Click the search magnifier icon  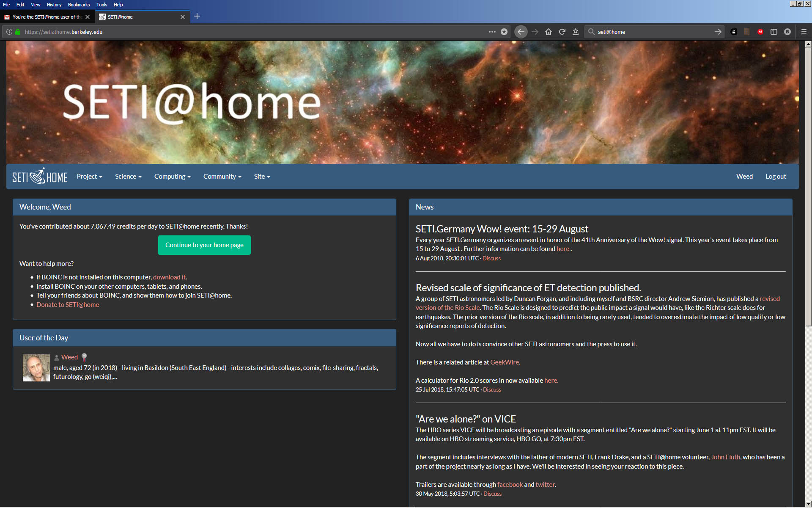(x=592, y=32)
